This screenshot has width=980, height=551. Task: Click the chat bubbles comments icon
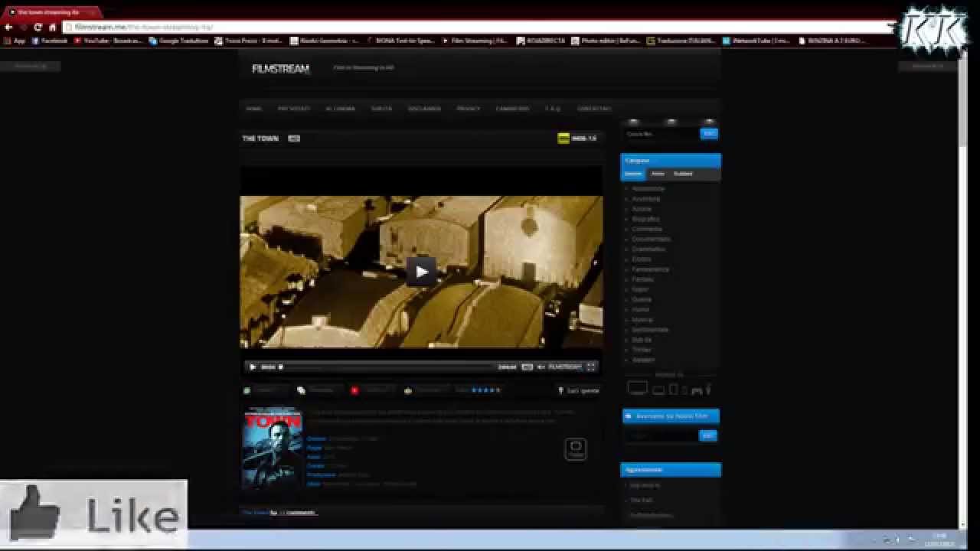pos(301,390)
